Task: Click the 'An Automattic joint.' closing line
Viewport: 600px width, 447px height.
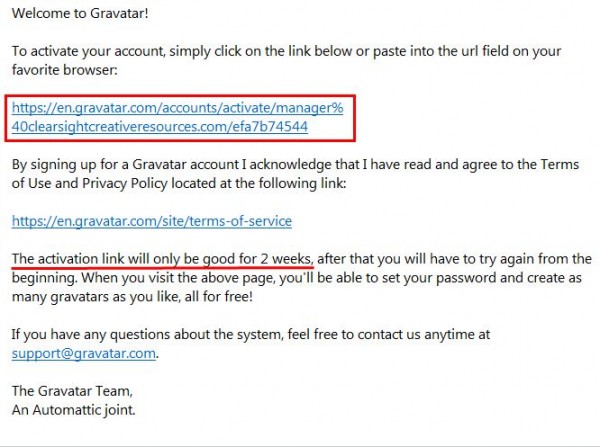Action: 73,410
